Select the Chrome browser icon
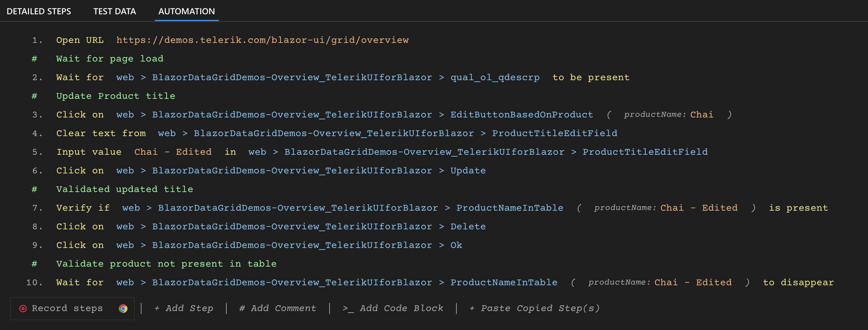The image size is (868, 330). [123, 308]
